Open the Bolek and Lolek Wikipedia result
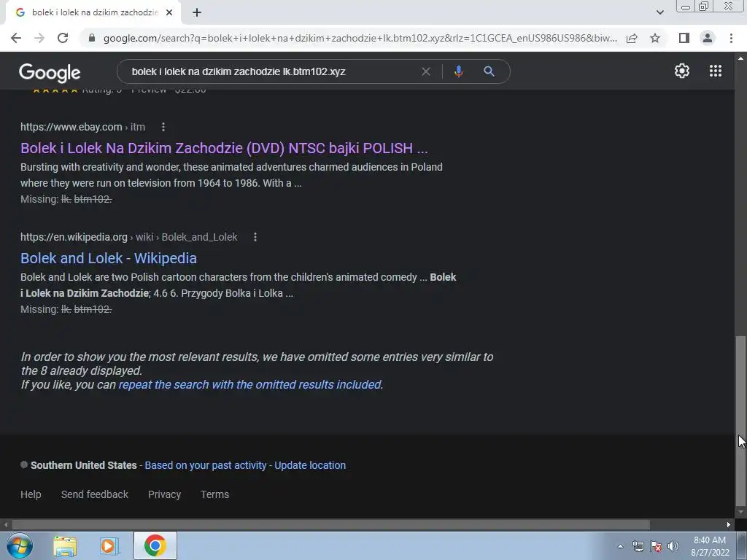Screen dimensions: 747x560 [x=109, y=258]
